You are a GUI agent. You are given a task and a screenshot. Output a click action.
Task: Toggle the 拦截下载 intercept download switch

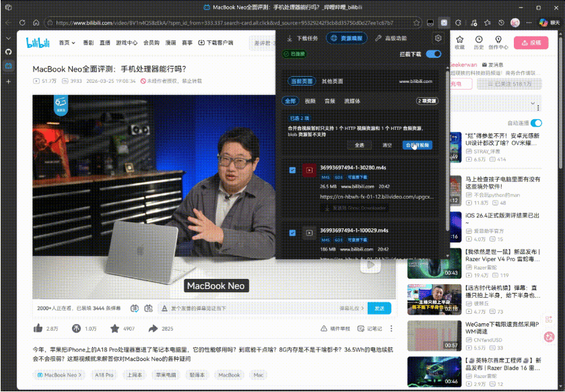pyautogui.click(x=434, y=54)
